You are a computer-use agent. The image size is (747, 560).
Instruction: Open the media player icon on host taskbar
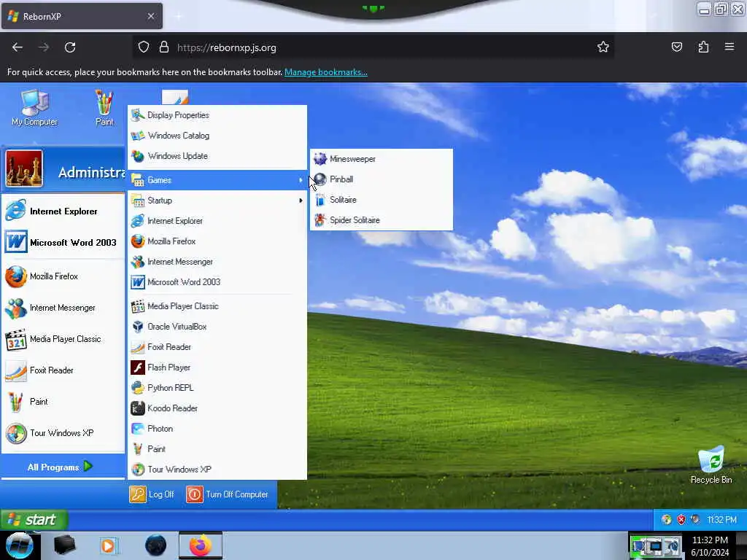pyautogui.click(x=109, y=545)
